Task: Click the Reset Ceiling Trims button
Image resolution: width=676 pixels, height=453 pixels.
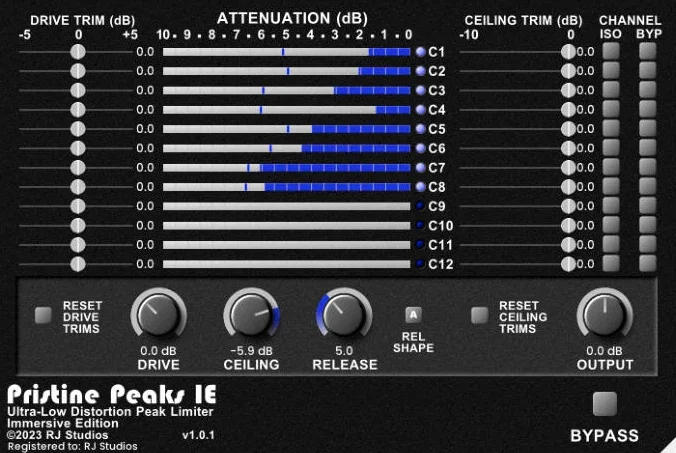Action: coord(479,316)
